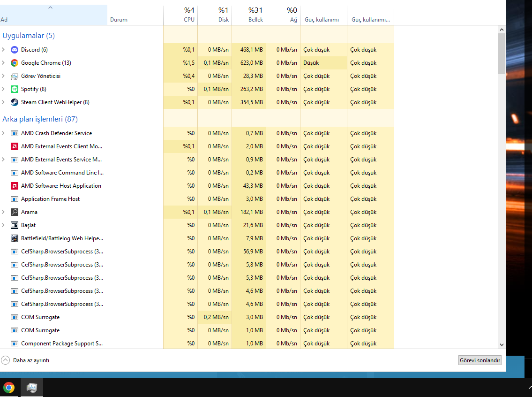Click the AMD External Events Service icon

click(x=14, y=160)
